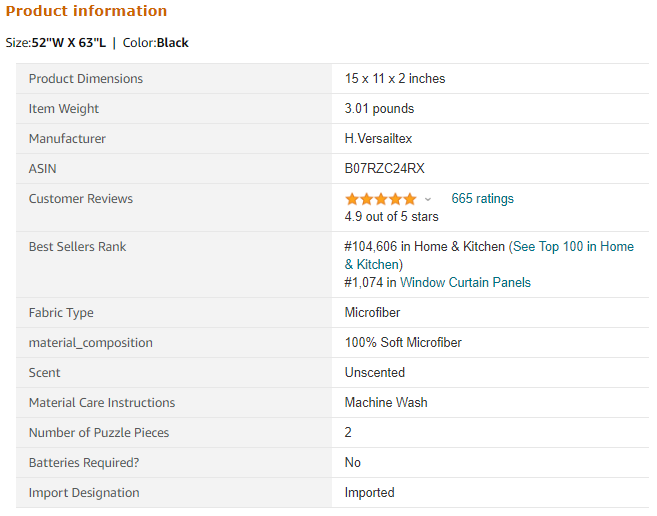The height and width of the screenshot is (516, 657).
Task: Click the Color Black label
Action: (x=155, y=43)
